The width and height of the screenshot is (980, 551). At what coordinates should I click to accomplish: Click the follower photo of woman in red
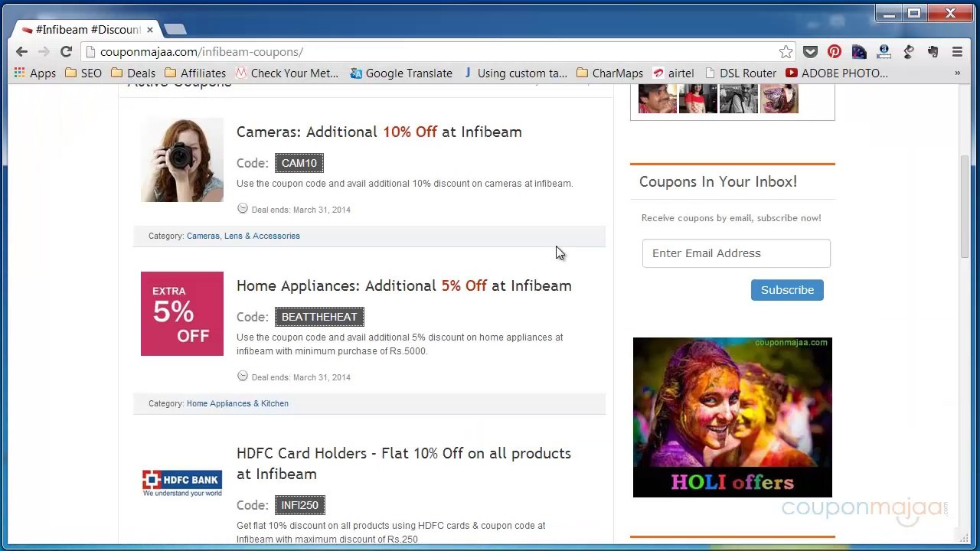(698, 99)
